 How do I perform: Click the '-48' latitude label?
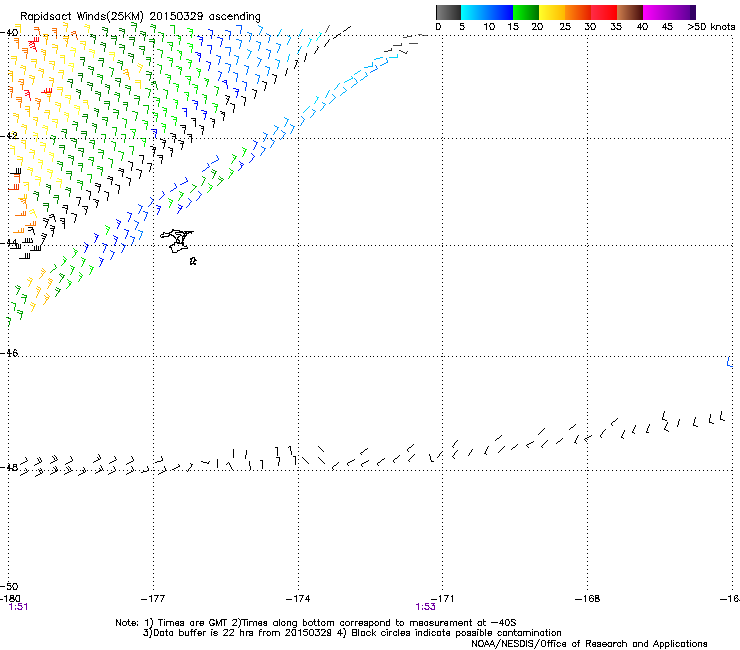pos(9,467)
